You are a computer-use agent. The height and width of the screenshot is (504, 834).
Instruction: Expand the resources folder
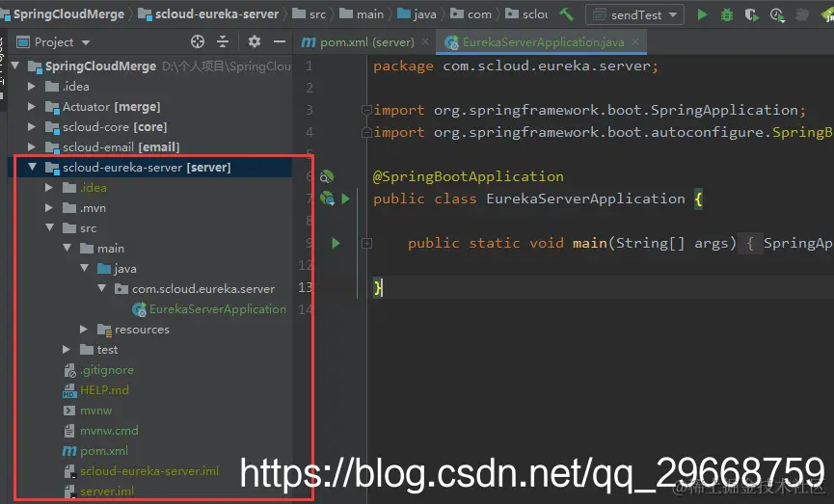click(84, 329)
